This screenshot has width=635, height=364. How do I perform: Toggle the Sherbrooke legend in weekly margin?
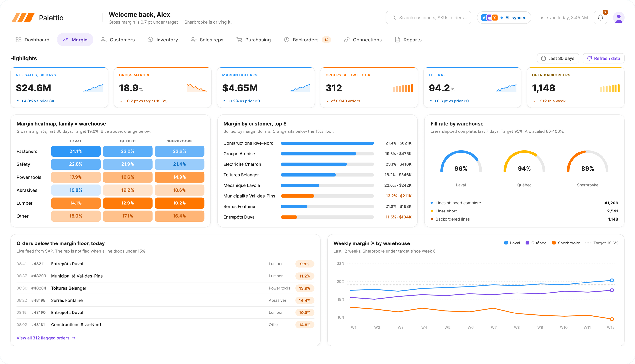566,243
